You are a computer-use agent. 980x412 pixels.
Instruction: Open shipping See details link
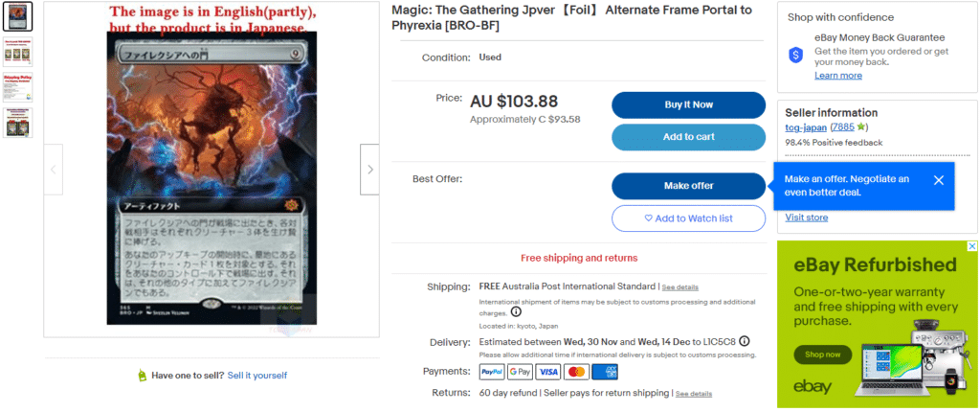coord(679,287)
